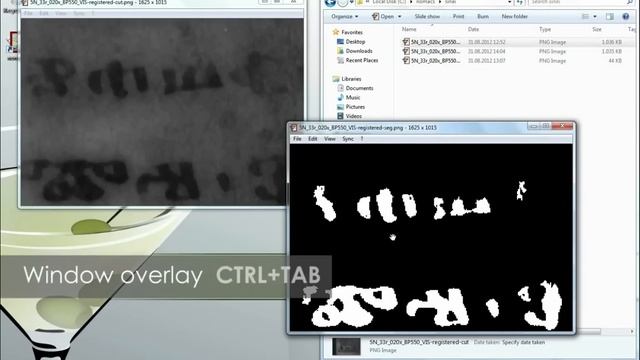The width and height of the screenshot is (640, 360).
Task: Click the address bar refresh icon
Action: pos(520,2)
